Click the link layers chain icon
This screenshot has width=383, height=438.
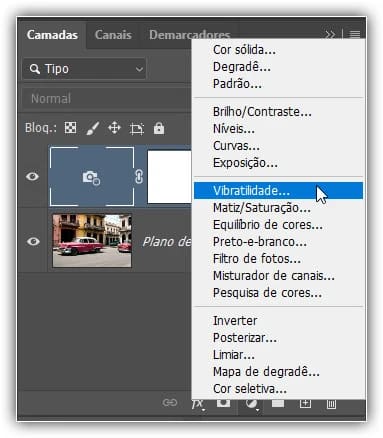(x=170, y=403)
